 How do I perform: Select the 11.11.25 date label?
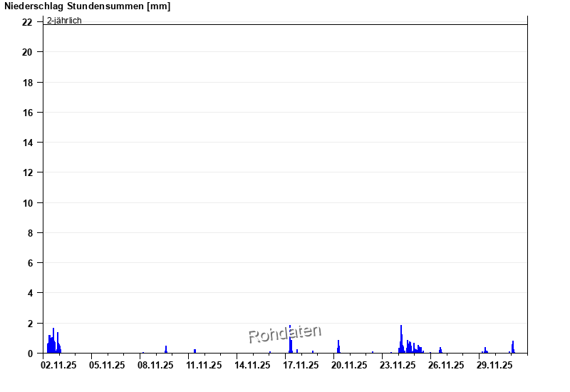pos(204,365)
